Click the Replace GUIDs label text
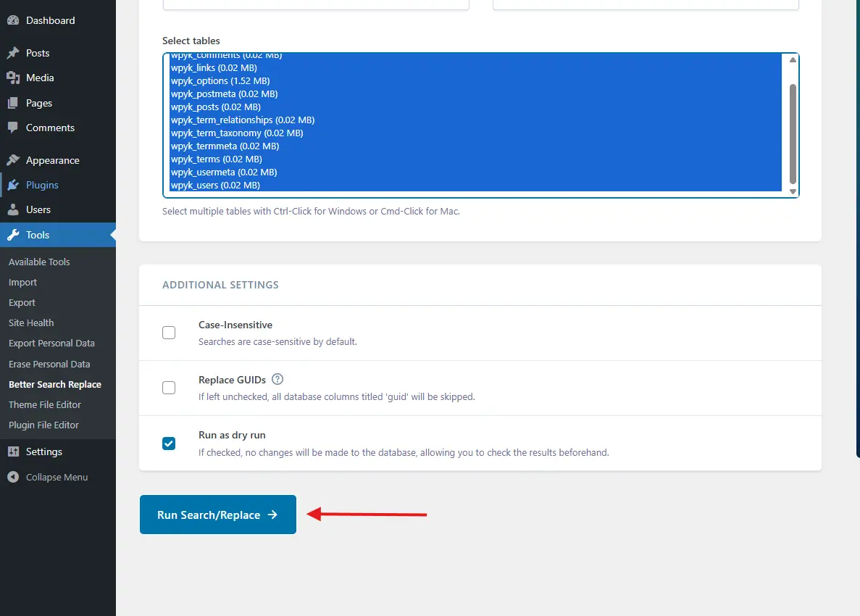860x616 pixels. click(x=232, y=380)
